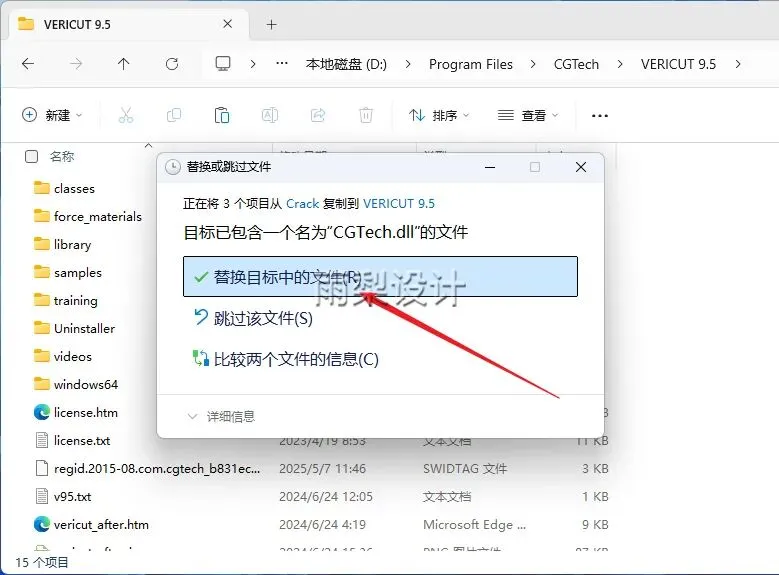Toggle the select-all checkbox beside 名称
779x575 pixels.
(31, 157)
